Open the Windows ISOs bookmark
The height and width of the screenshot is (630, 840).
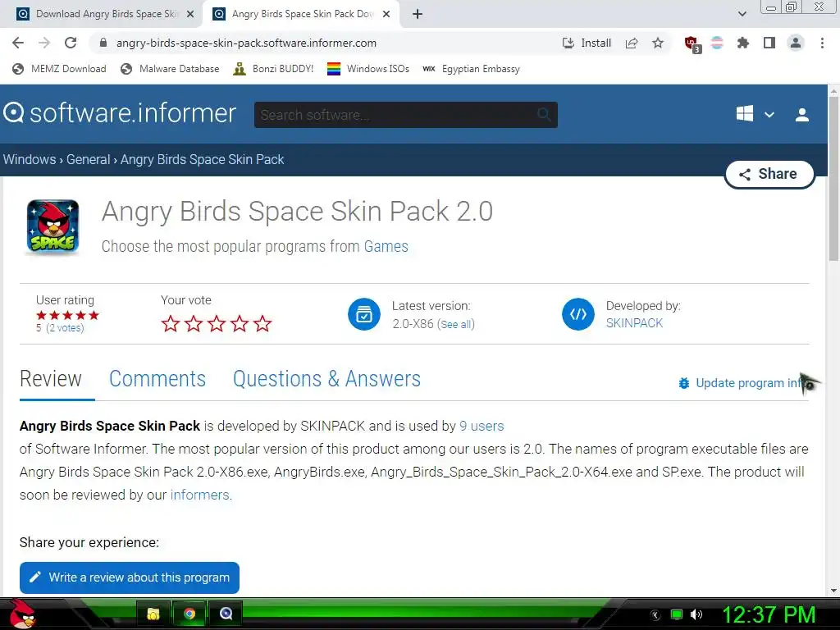pyautogui.click(x=368, y=69)
